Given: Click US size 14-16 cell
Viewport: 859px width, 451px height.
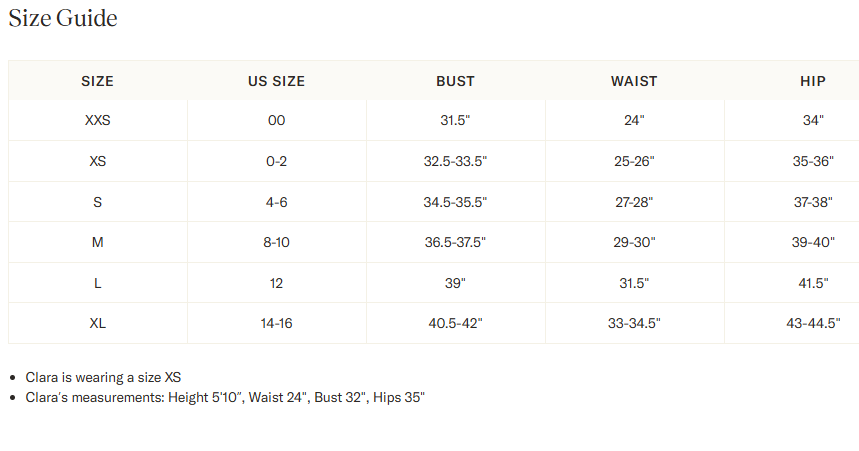Looking at the screenshot, I should pos(276,323).
